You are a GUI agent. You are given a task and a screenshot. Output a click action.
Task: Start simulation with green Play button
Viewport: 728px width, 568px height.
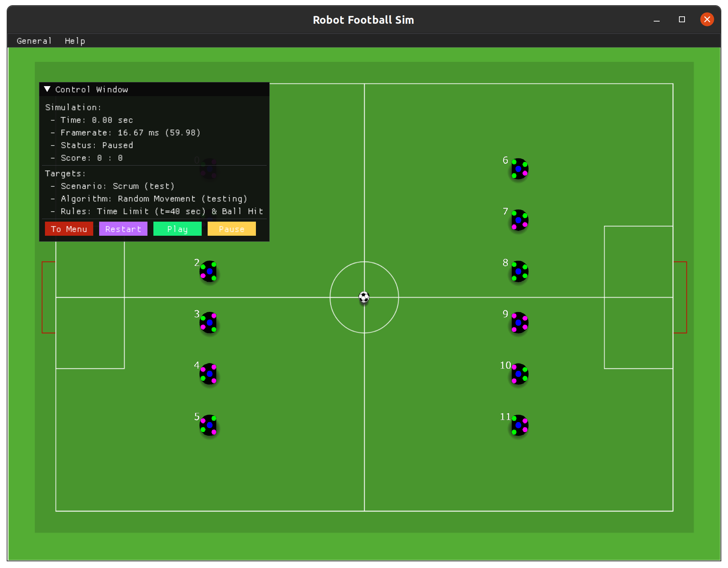pos(177,229)
